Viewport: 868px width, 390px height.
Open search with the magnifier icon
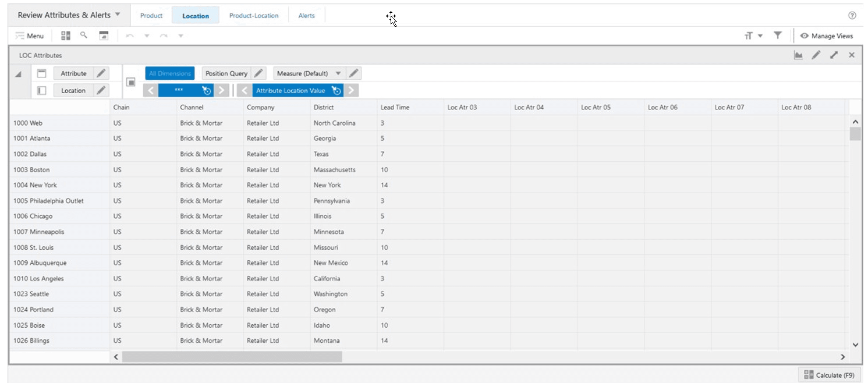pyautogui.click(x=83, y=36)
